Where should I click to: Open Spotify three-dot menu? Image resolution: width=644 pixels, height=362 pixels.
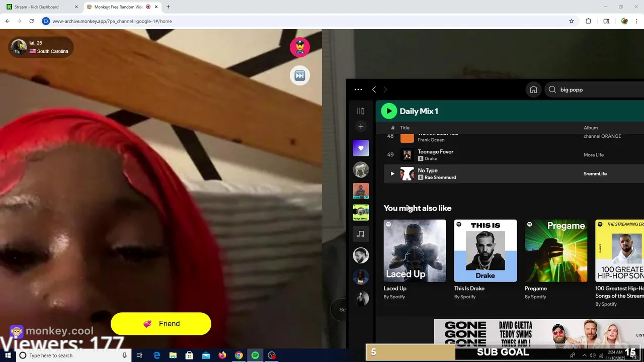tap(358, 89)
